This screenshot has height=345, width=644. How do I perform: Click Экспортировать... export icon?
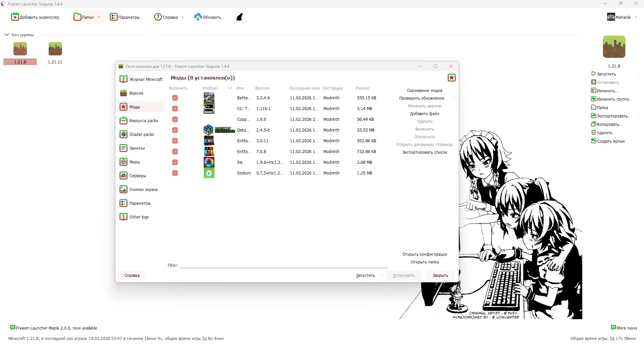pyautogui.click(x=594, y=116)
